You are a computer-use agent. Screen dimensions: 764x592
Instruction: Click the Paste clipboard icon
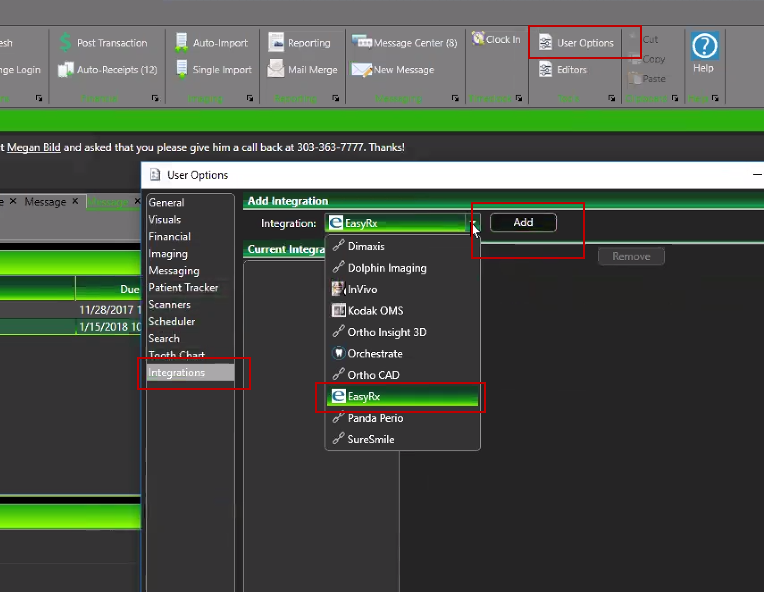tap(634, 78)
